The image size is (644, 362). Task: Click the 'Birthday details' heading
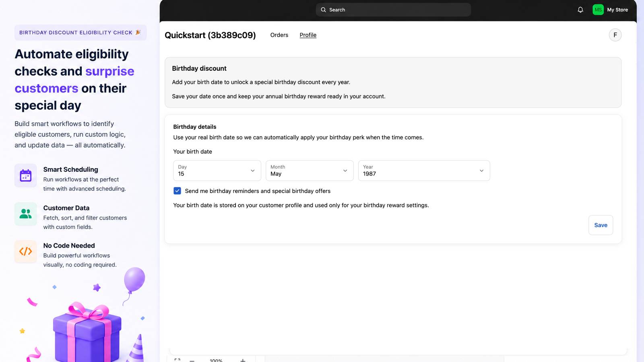(x=195, y=127)
